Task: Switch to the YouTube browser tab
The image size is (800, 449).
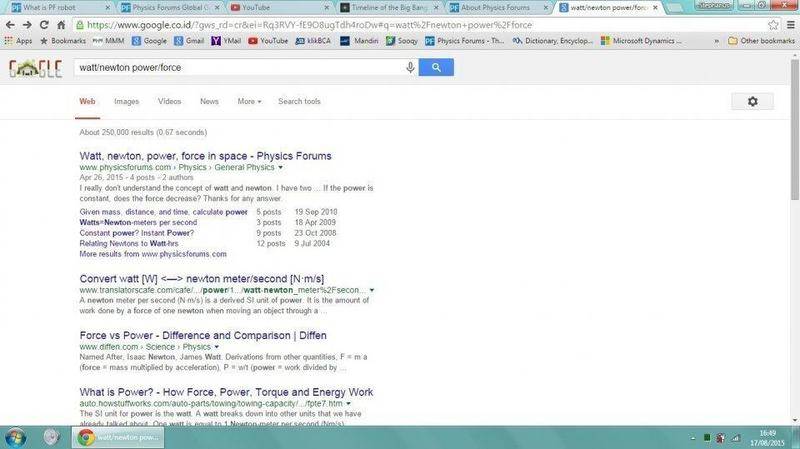Action: click(280, 8)
